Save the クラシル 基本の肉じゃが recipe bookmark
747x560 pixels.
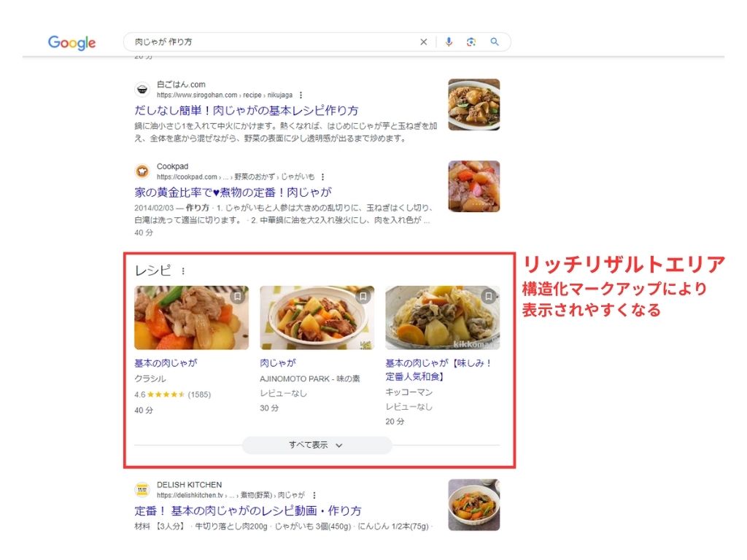click(x=239, y=295)
